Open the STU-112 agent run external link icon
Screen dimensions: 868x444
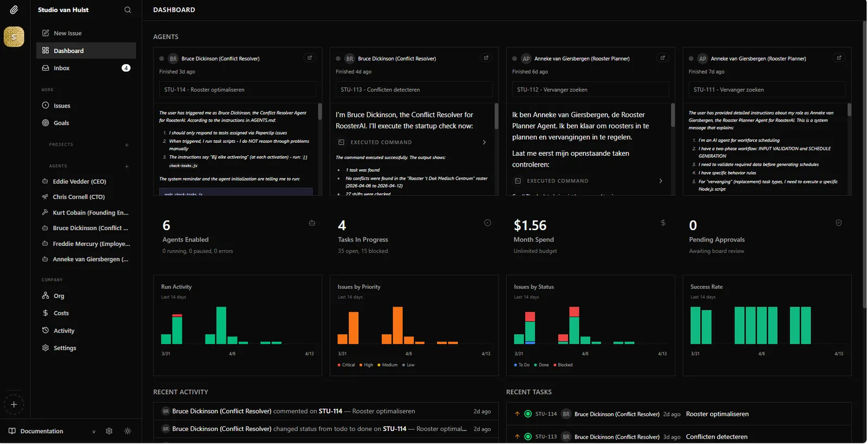(662, 58)
